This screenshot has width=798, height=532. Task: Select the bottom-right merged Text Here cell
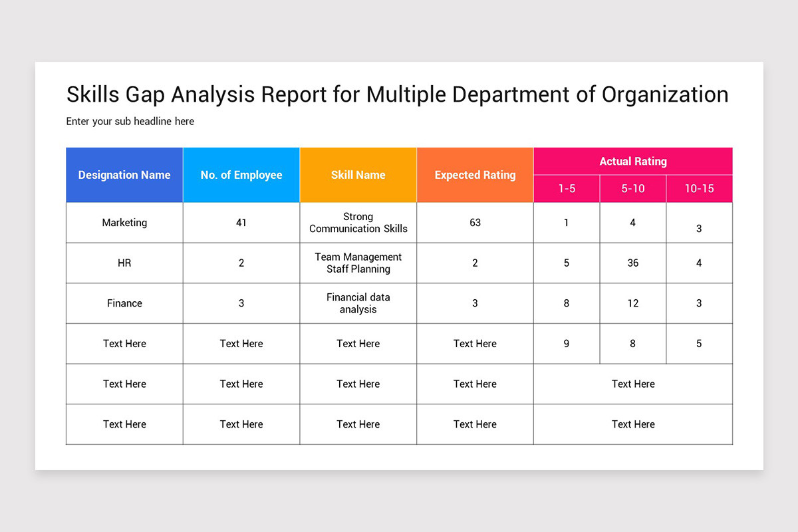tap(632, 424)
